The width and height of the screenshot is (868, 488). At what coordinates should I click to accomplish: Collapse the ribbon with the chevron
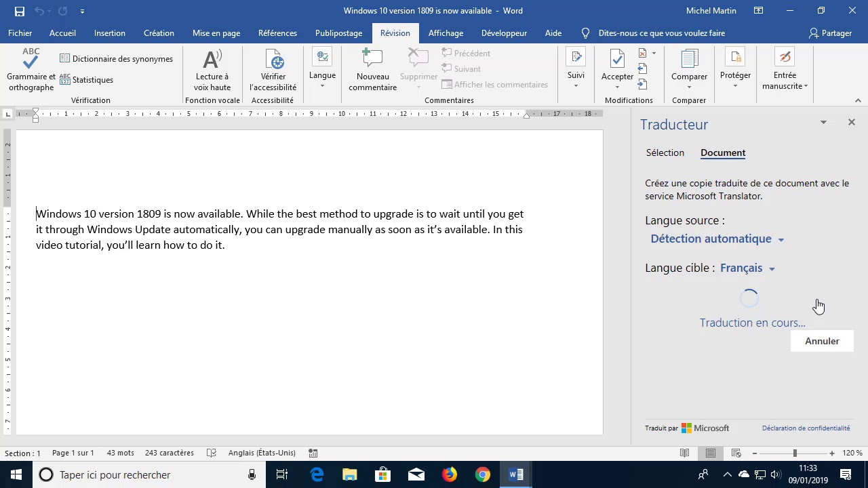[858, 100]
